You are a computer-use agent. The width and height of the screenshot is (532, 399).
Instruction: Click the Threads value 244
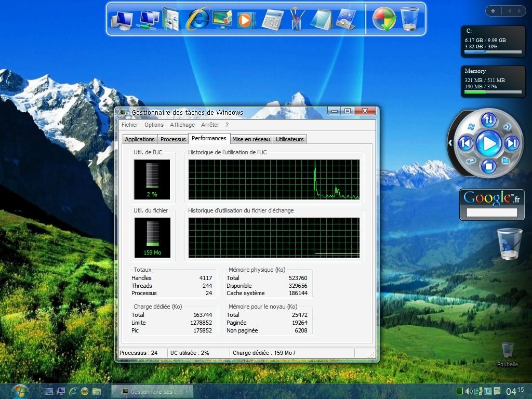point(207,286)
